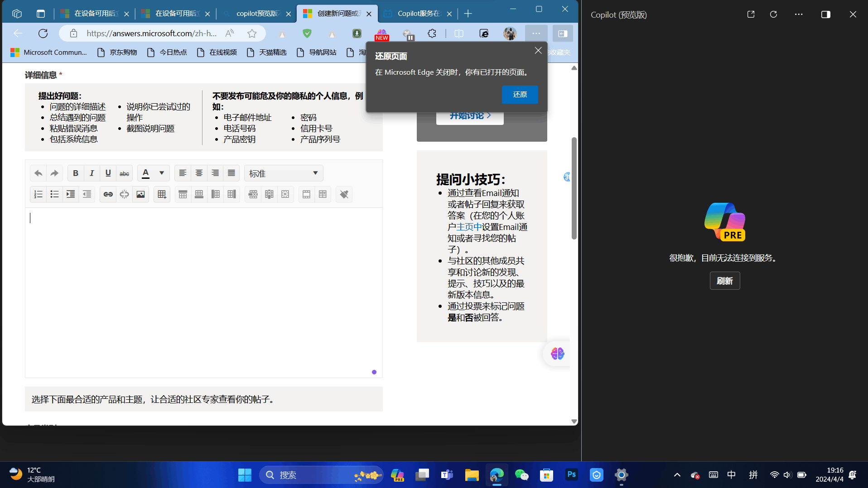Open the 京东购物 bookmark
The image size is (868, 488).
[117, 53]
